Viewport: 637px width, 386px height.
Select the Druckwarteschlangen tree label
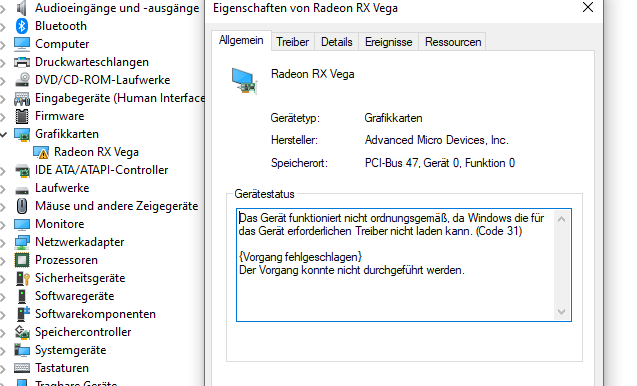click(x=92, y=62)
